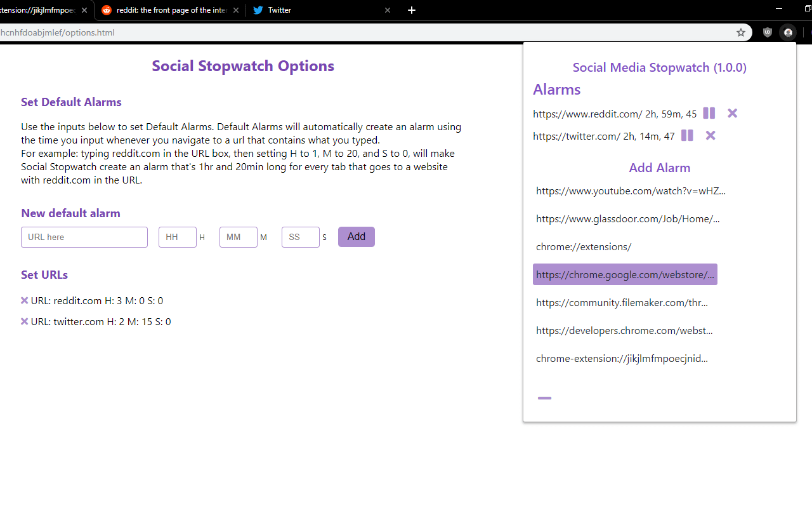Click the HH hours input box
The image size is (812, 508).
point(177,237)
